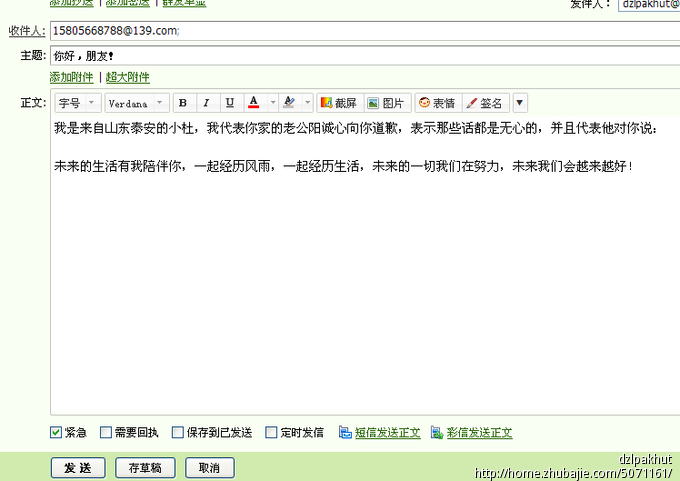The image size is (680, 481).
Task: Focus the 主题 subject field
Action: 365,56
